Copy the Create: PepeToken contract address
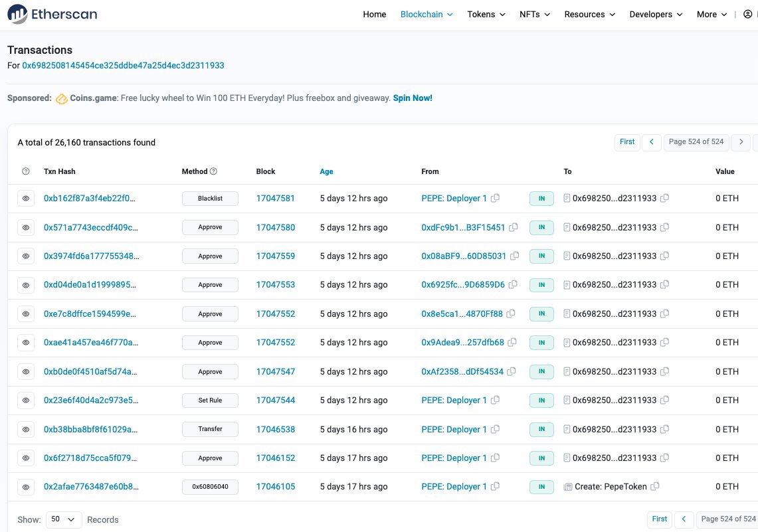The height and width of the screenshot is (532, 758). tap(655, 487)
